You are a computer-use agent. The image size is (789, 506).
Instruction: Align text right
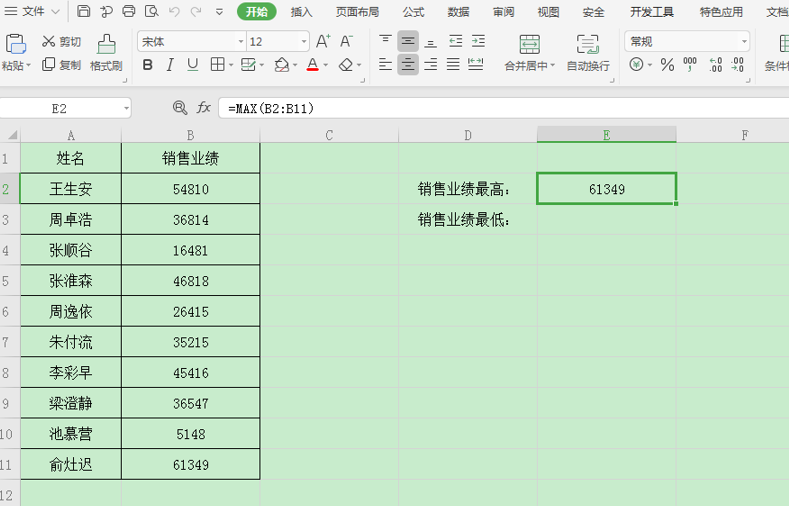tap(431, 64)
